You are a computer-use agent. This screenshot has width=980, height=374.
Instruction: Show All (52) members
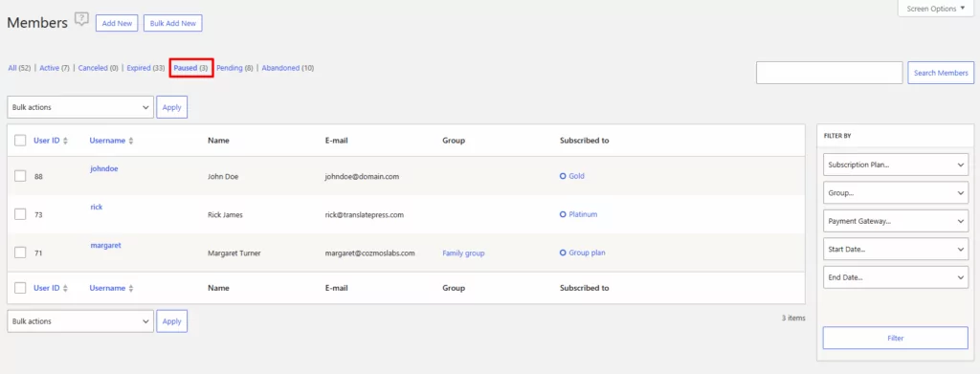point(20,68)
